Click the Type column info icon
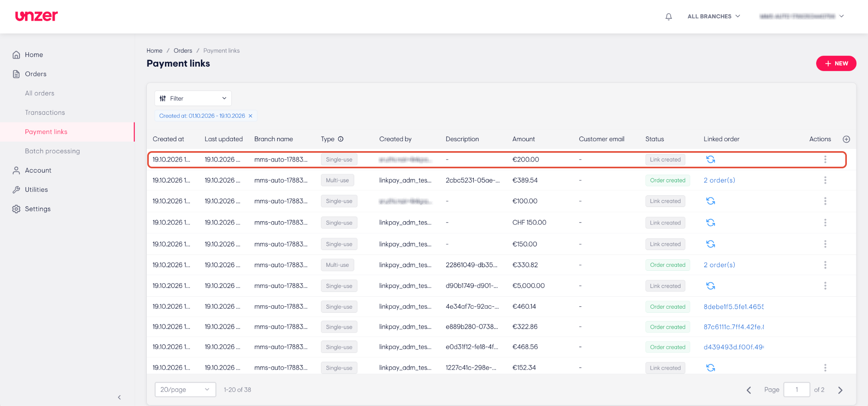 (341, 139)
